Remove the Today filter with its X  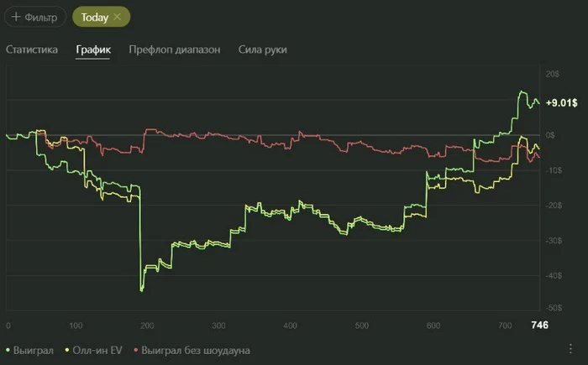117,17
